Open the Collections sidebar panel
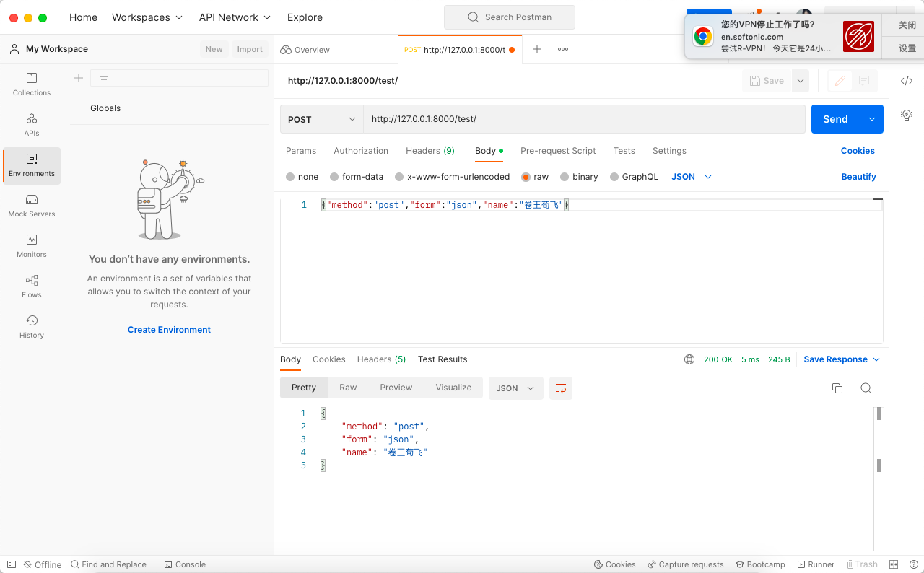Image resolution: width=924 pixels, height=573 pixels. pos(32,84)
